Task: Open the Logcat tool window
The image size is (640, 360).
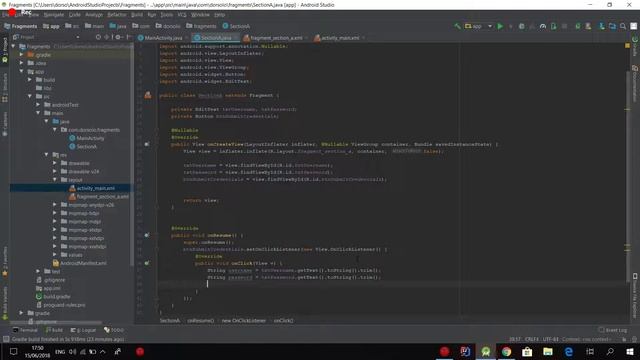Action: point(83,330)
